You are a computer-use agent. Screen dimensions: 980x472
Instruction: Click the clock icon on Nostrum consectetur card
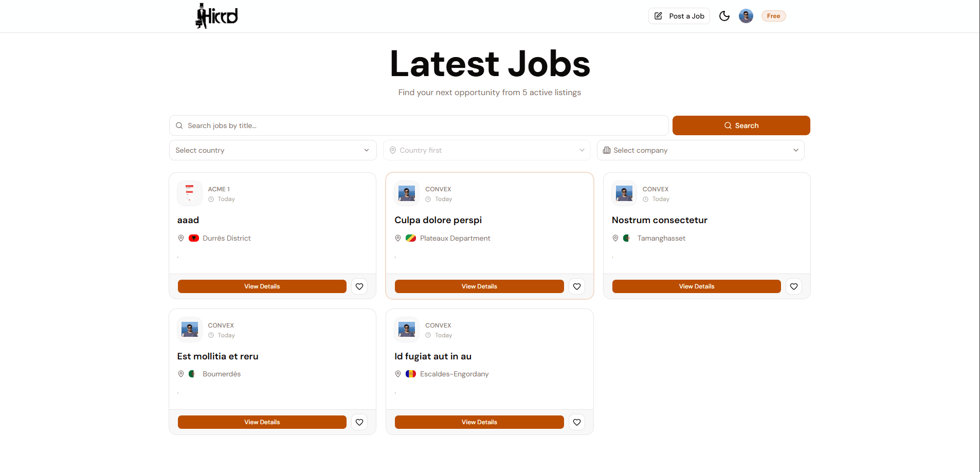coord(645,199)
